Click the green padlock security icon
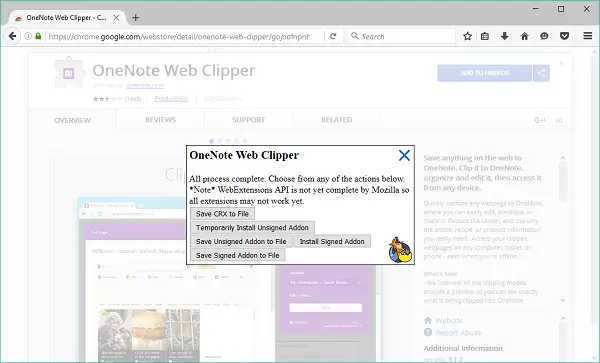Image resolution: width=600 pixels, height=363 pixels. 38,36
